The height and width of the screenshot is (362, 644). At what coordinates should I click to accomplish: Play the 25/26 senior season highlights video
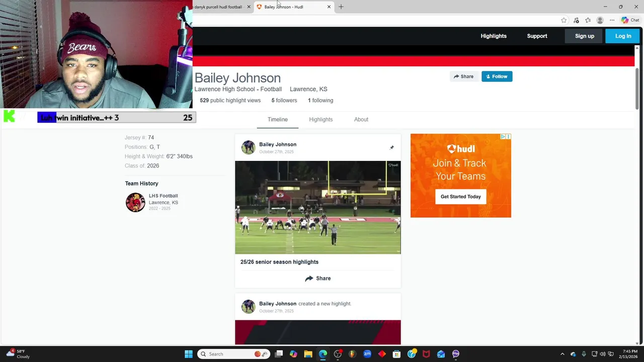point(318,207)
